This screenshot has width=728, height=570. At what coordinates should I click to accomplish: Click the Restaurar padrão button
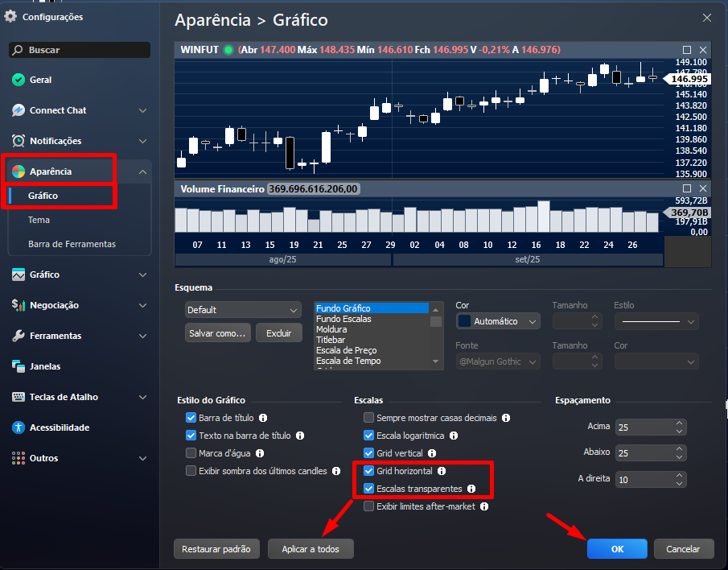(216, 549)
